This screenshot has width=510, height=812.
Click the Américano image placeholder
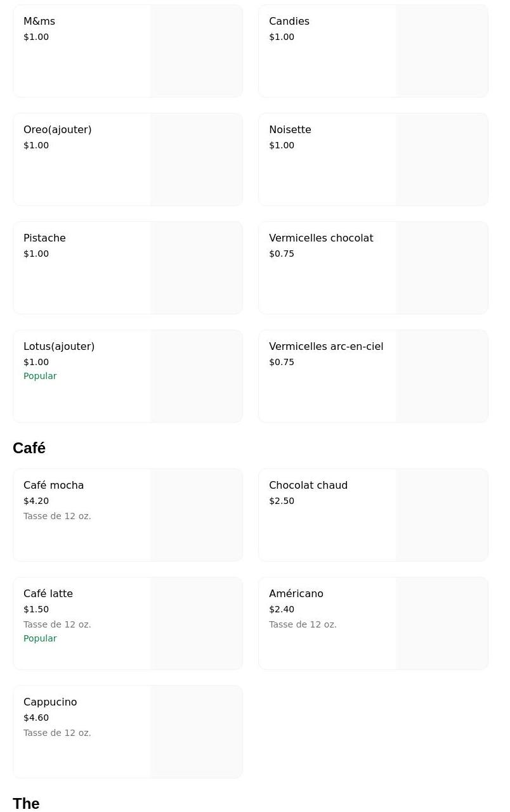[442, 623]
